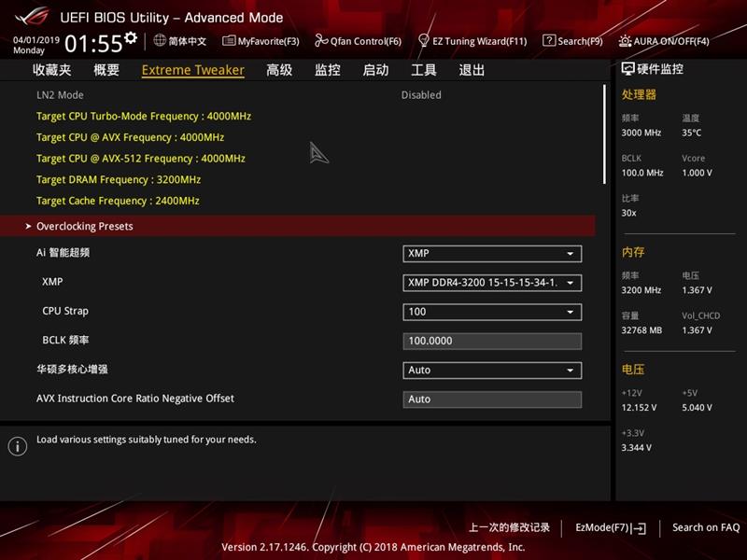The image size is (747, 560).
Task: Launch the EZ Tuning Wizard
Action: (477, 41)
